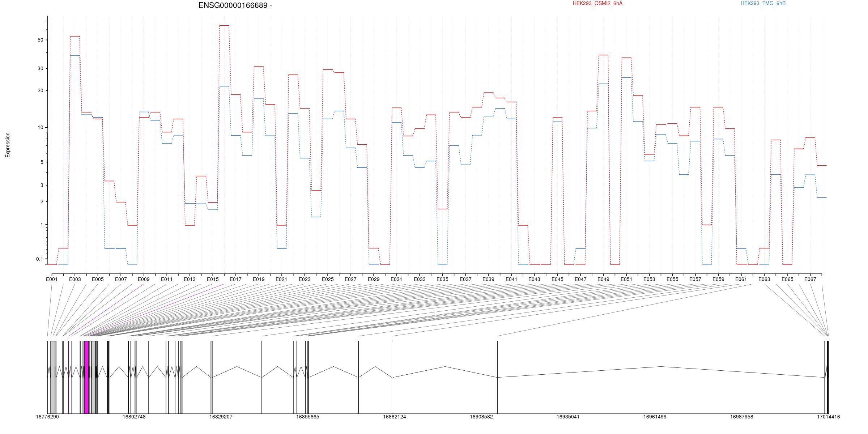Screen dimensions: 868x434
Task: Click exon label E057
Action: pyautogui.click(x=695, y=279)
